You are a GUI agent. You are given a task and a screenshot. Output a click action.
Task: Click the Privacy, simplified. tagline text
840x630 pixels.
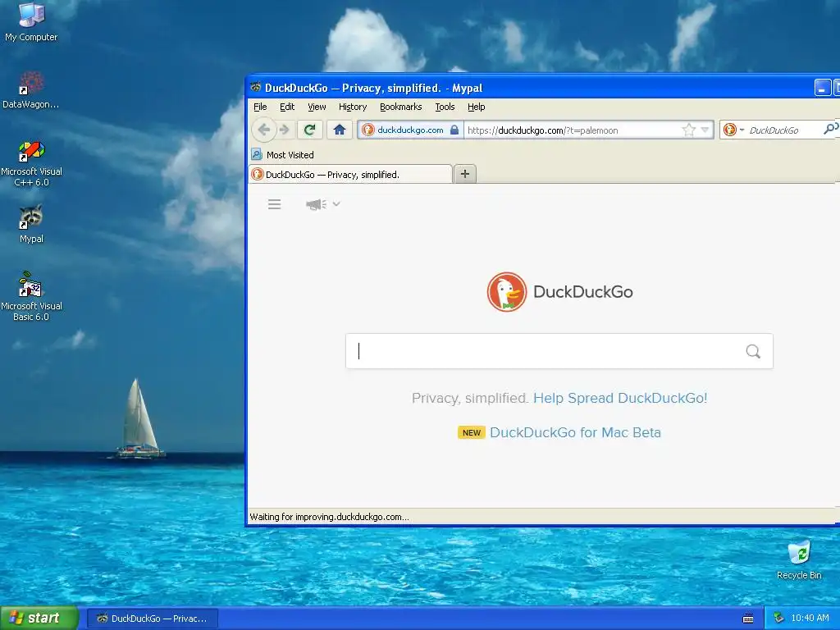pyautogui.click(x=470, y=398)
